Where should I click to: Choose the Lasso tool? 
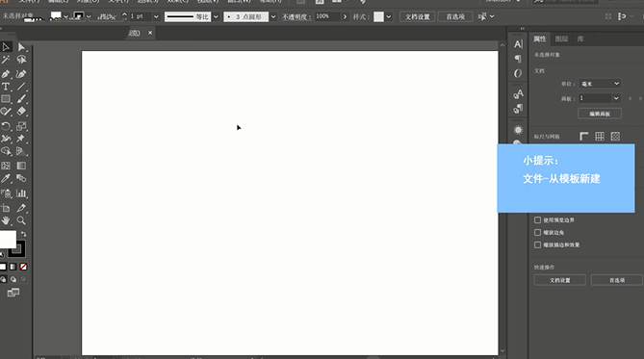tap(21, 60)
